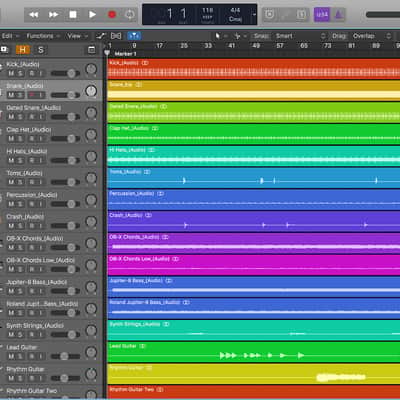Screen dimensions: 400x400
Task: Solo the Hi Hats track
Action: click(20, 161)
